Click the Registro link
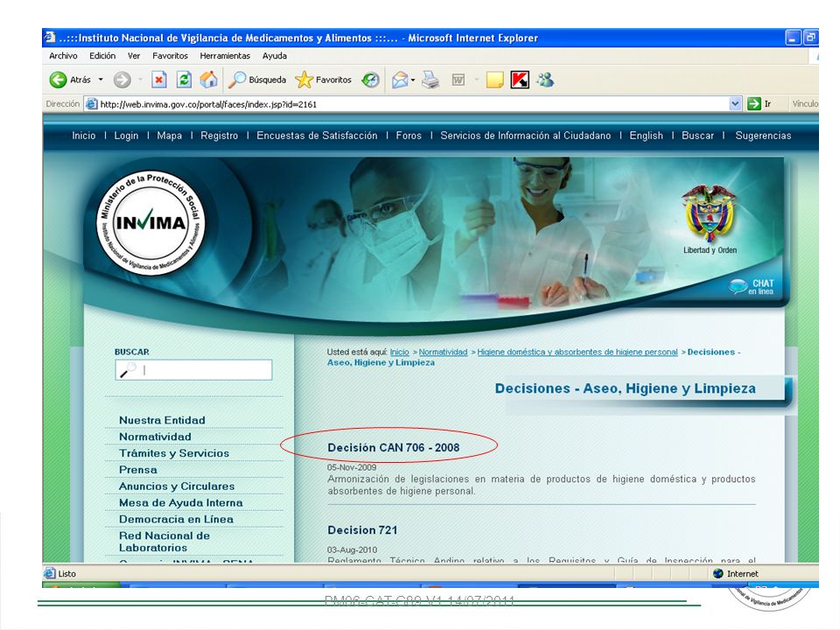Image resolution: width=840 pixels, height=630 pixels. click(x=219, y=136)
